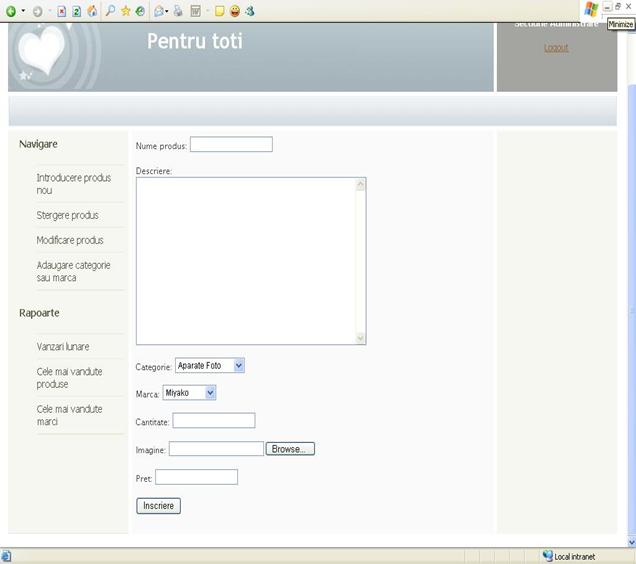This screenshot has height=564, width=636.
Task: Click the Descriere scrollbar down arrow
Action: tap(361, 338)
